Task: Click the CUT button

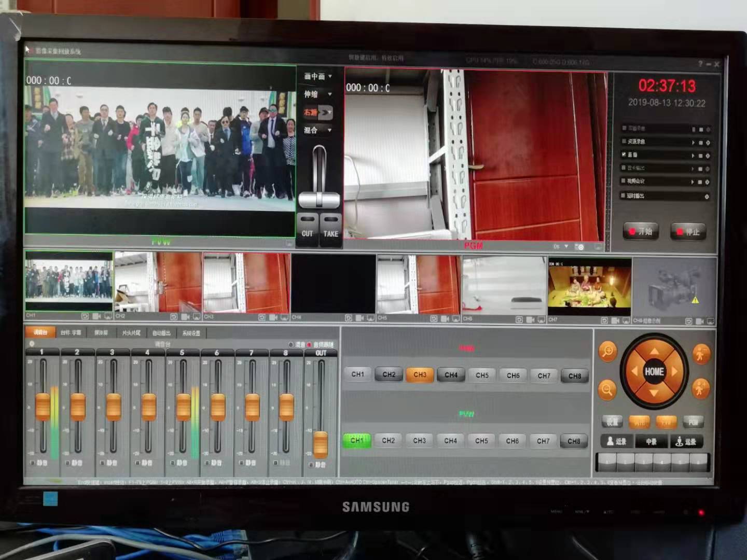Action: [x=308, y=229]
